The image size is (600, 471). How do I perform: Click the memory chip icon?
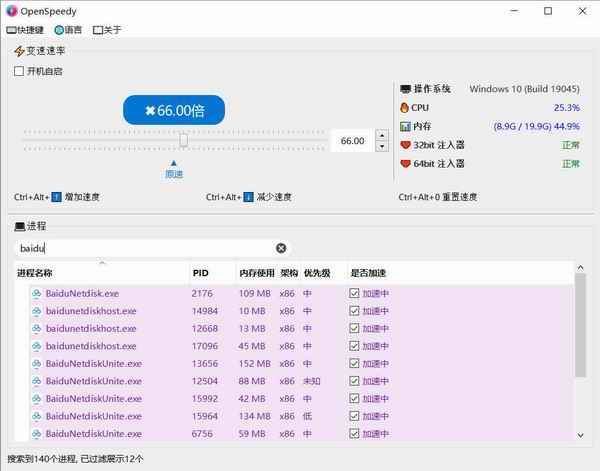click(x=405, y=126)
